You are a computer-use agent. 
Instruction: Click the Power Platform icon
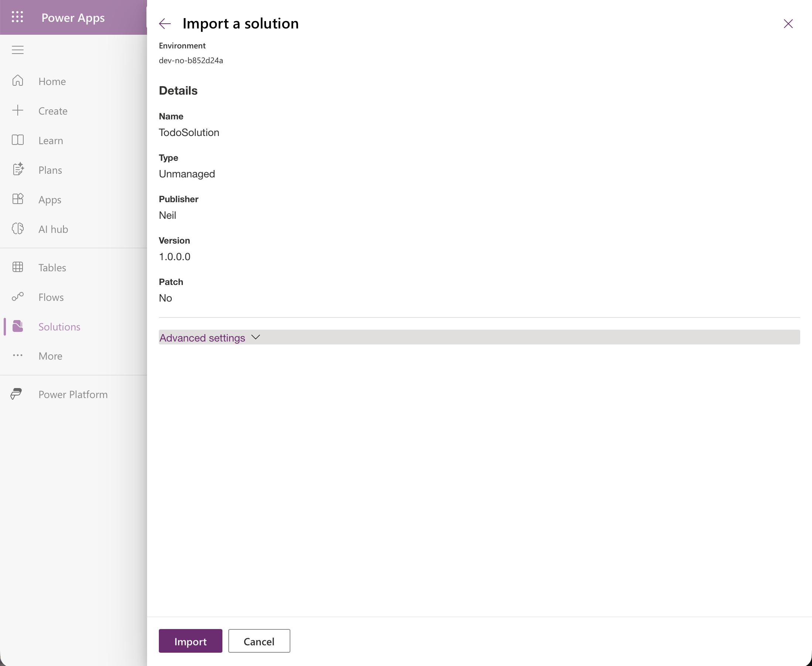[16, 394]
